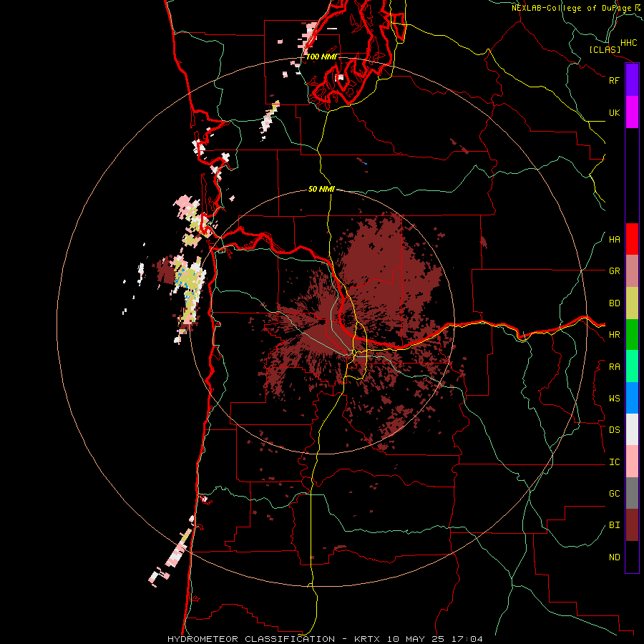This screenshot has width=644, height=644.
Task: Click the HR legend label
Action: click(614, 335)
